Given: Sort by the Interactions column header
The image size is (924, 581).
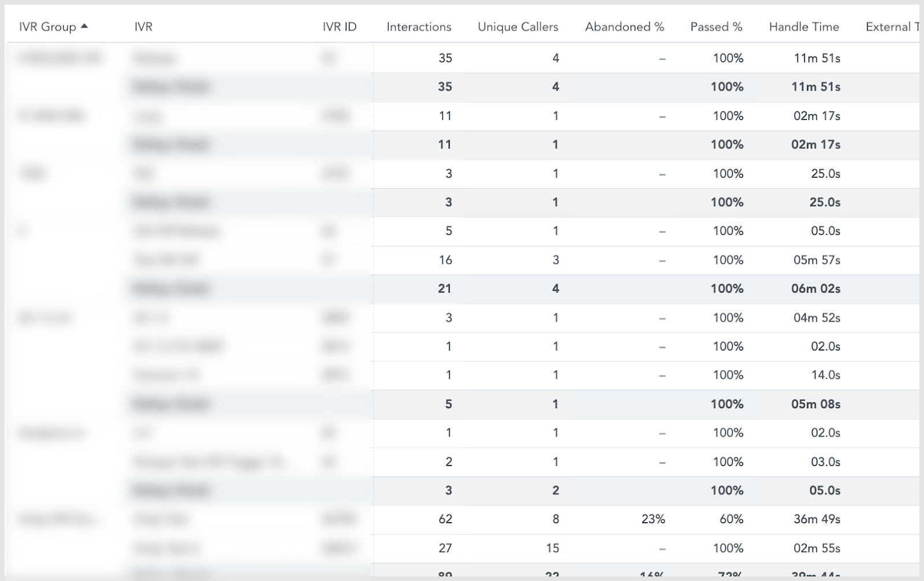Looking at the screenshot, I should [x=419, y=27].
